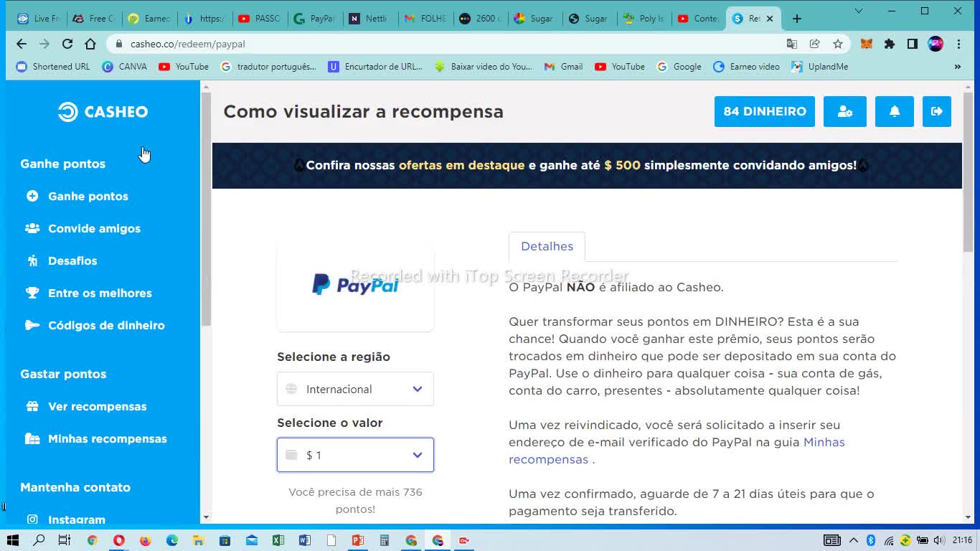Click the Casheo logo in the sidebar

[103, 112]
